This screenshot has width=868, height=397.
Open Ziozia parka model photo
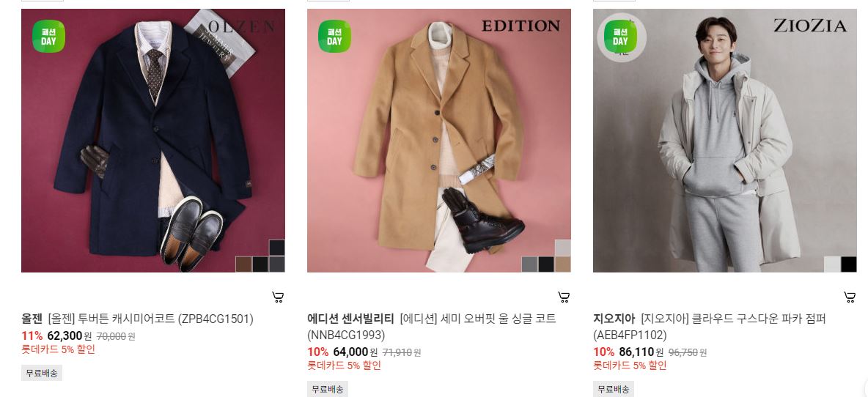click(x=724, y=141)
